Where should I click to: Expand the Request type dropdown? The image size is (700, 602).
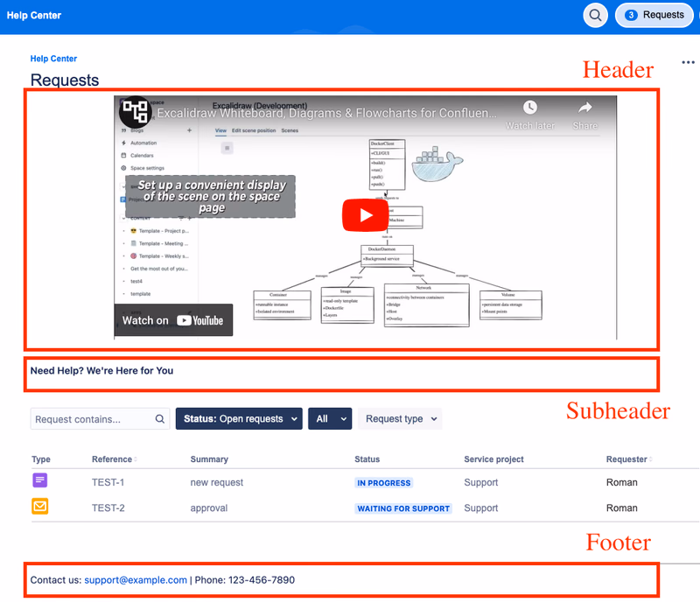400,419
